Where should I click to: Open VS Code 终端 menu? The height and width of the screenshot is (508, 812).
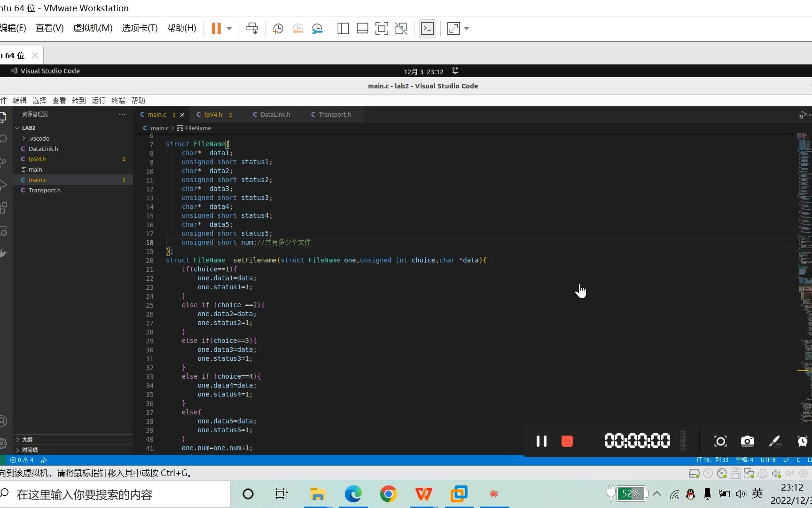118,101
